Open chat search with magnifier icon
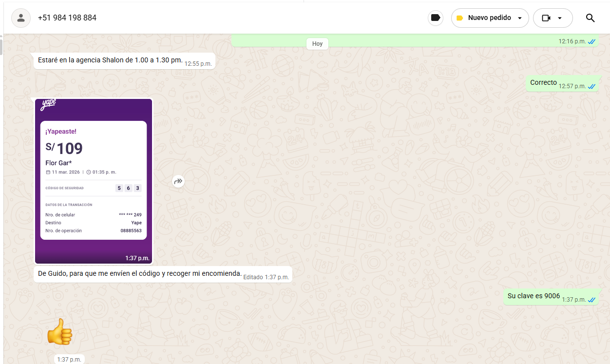Image resolution: width=610 pixels, height=364 pixels. 590,18
